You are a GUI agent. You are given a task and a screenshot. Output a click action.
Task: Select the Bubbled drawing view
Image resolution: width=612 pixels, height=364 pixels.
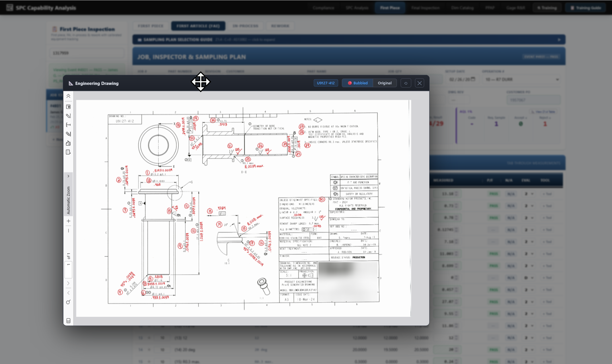[357, 83]
